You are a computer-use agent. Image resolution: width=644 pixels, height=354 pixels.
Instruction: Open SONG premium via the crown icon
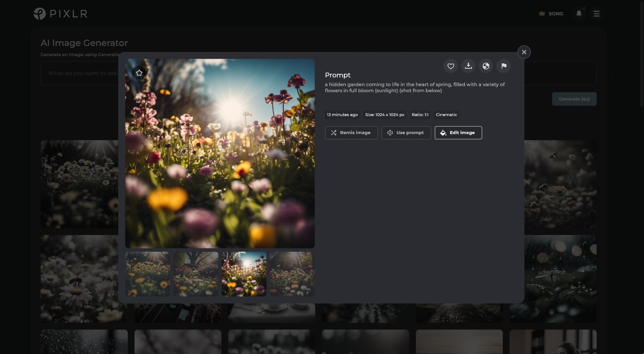[542, 14]
